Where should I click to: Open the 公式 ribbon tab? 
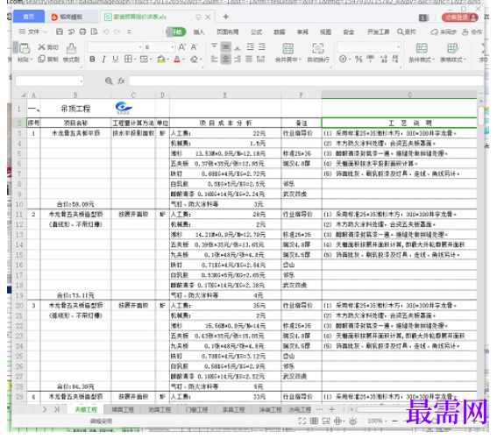pos(256,32)
